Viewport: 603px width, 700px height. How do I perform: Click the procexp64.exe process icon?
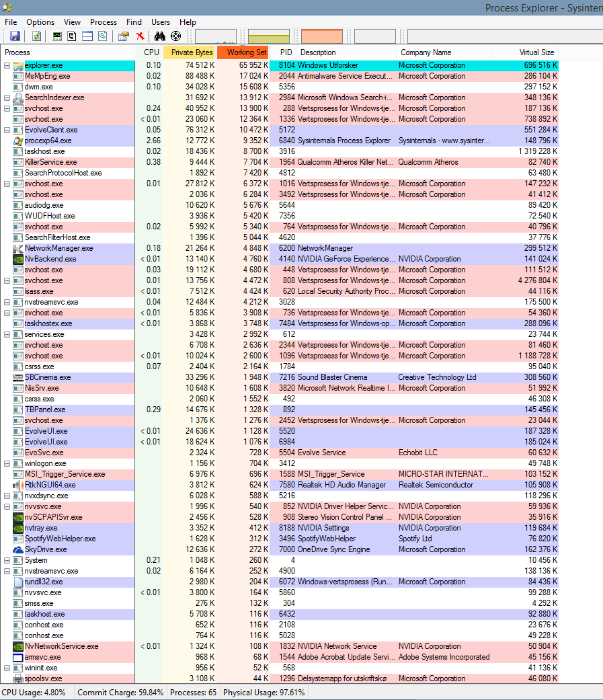coord(18,141)
